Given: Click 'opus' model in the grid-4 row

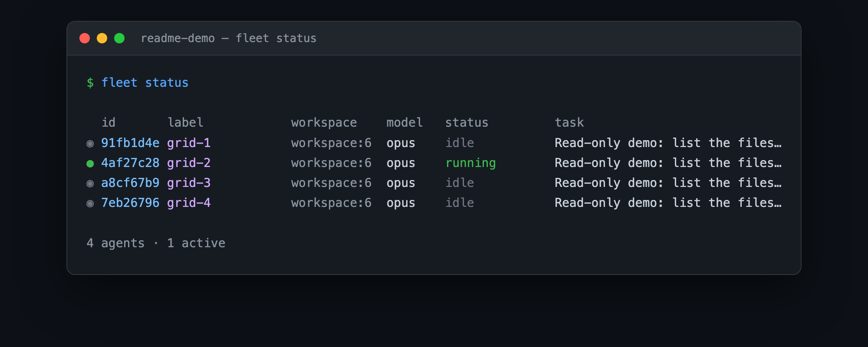Looking at the screenshot, I should tap(401, 203).
